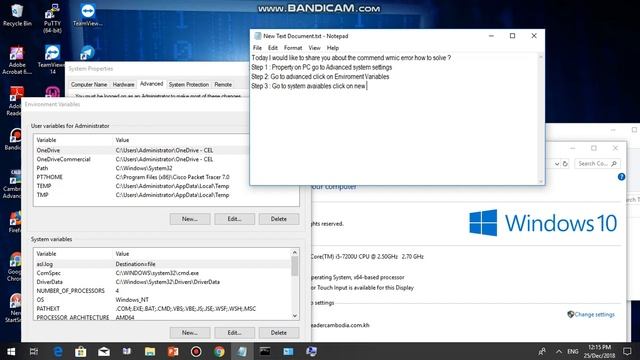Open Microsoft Store from the taskbar

[x=80, y=351]
